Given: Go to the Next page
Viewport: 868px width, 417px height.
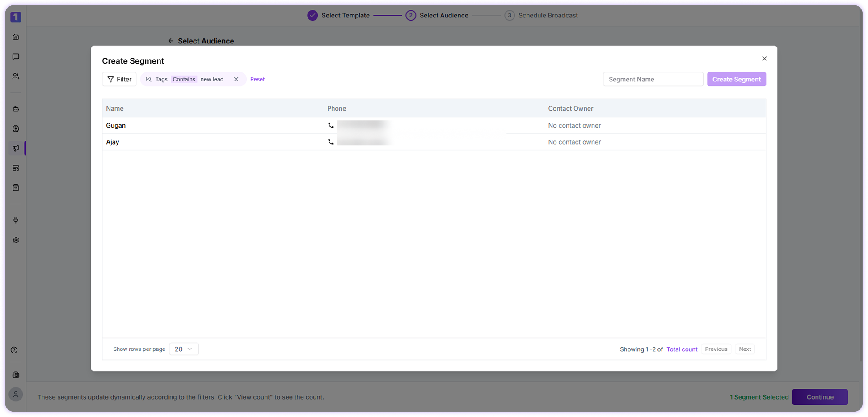Looking at the screenshot, I should pyautogui.click(x=745, y=349).
